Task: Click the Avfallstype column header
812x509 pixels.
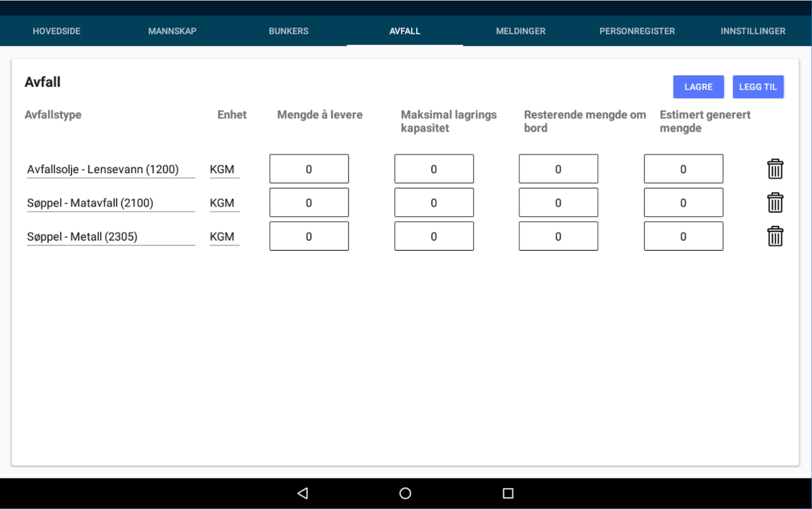Action: pyautogui.click(x=53, y=115)
